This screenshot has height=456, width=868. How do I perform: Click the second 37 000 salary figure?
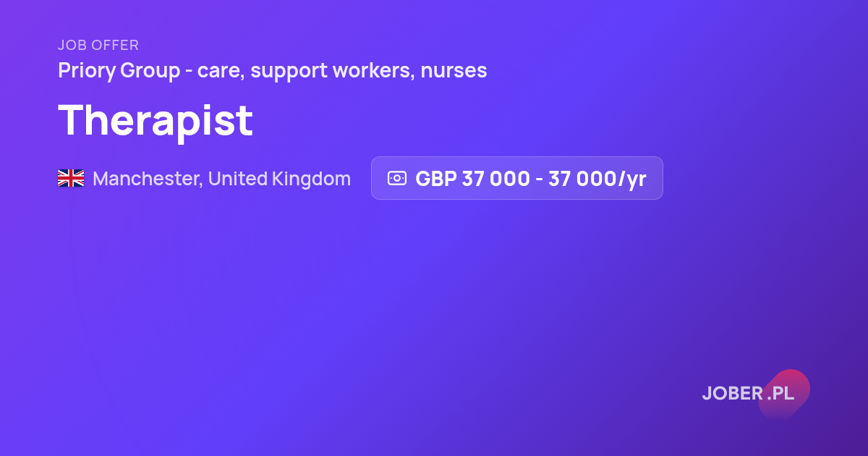point(582,179)
